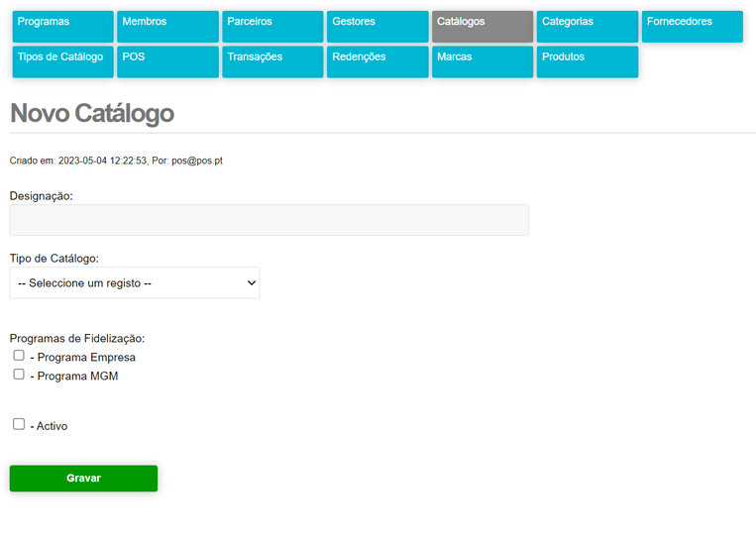The image size is (756, 542).
Task: Check the Programa Empresa checkbox
Action: pos(19,356)
